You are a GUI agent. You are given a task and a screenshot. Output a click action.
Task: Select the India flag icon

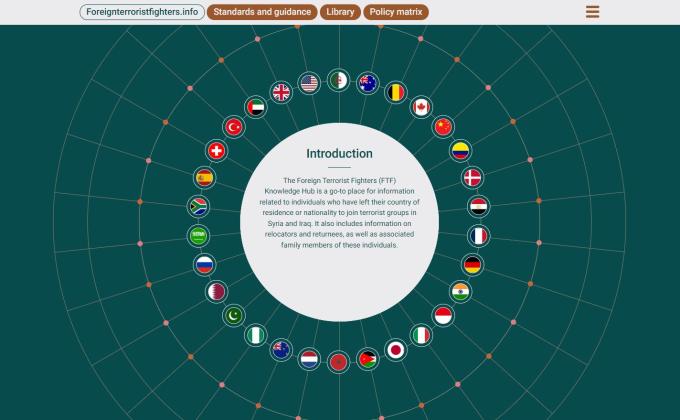(x=460, y=292)
